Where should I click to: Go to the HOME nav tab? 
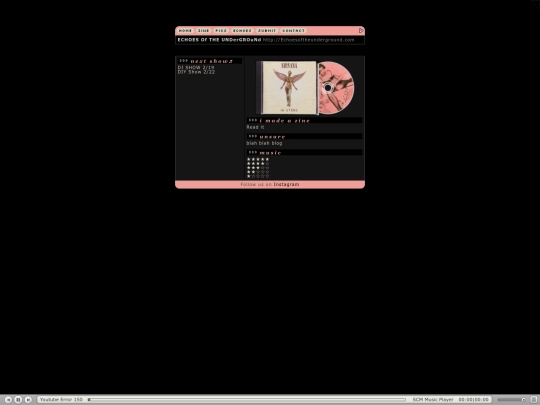click(x=185, y=31)
